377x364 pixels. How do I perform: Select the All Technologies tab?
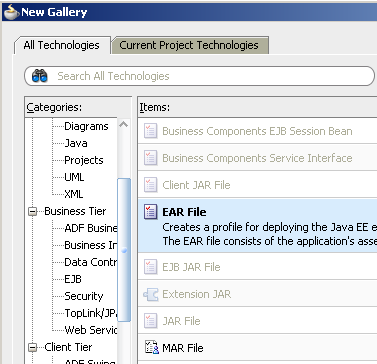pos(62,45)
